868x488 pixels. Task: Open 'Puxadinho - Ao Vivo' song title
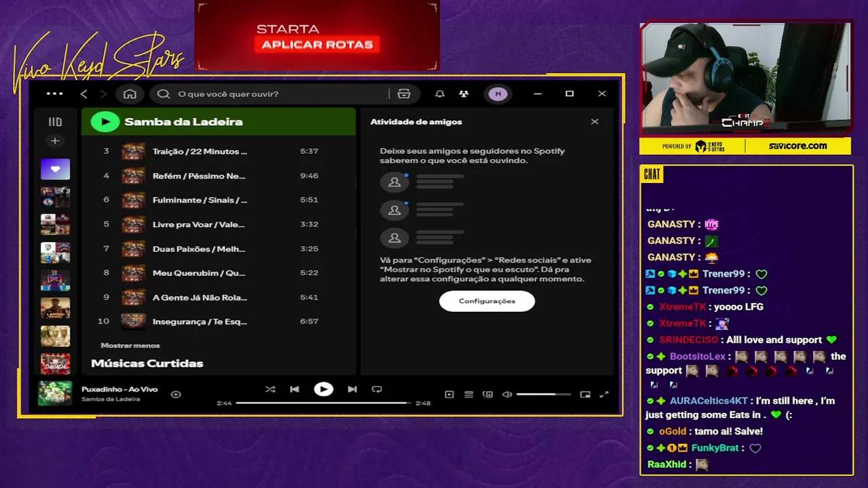119,389
